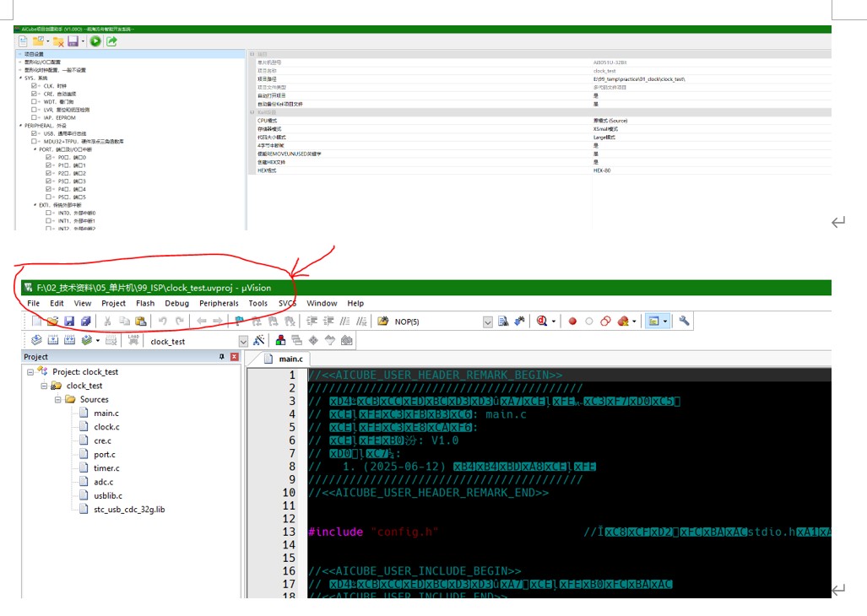Click the Comment selection icon
The width and height of the screenshot is (867, 616).
[345, 322]
